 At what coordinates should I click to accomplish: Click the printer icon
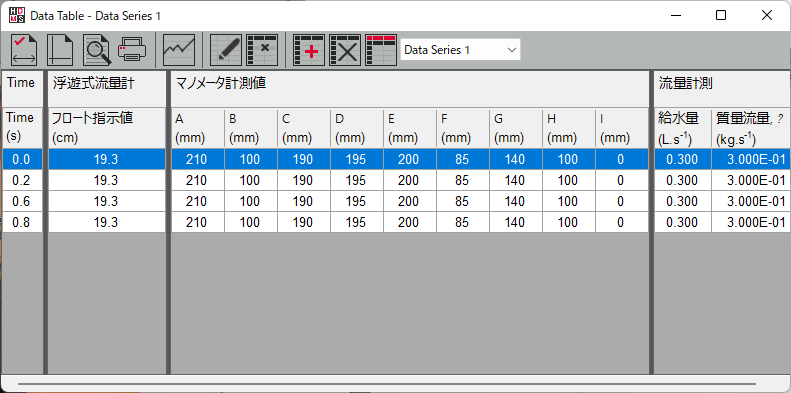(x=132, y=50)
